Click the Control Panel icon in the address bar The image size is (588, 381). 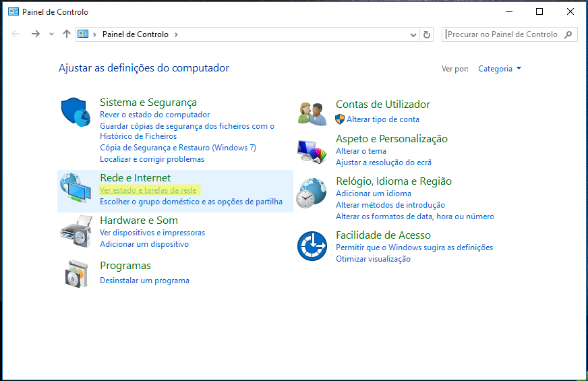pos(83,34)
